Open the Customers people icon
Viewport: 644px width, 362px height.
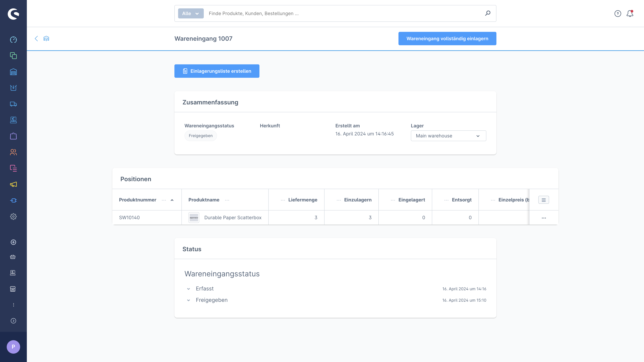13,152
